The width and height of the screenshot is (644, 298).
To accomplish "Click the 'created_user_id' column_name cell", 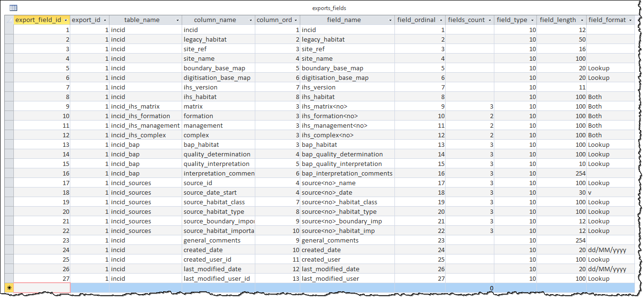I will 218,259.
